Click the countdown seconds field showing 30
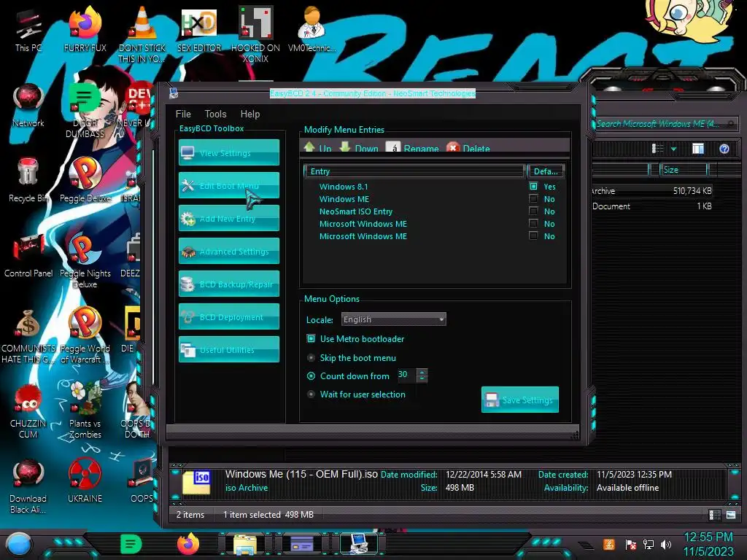This screenshot has height=560, width=747. [x=406, y=376]
